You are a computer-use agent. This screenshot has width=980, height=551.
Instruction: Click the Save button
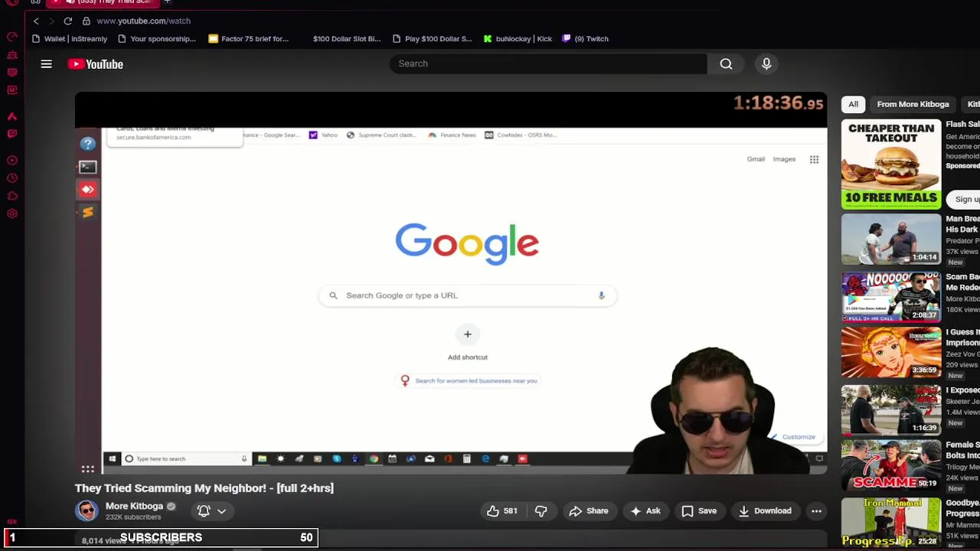699,511
